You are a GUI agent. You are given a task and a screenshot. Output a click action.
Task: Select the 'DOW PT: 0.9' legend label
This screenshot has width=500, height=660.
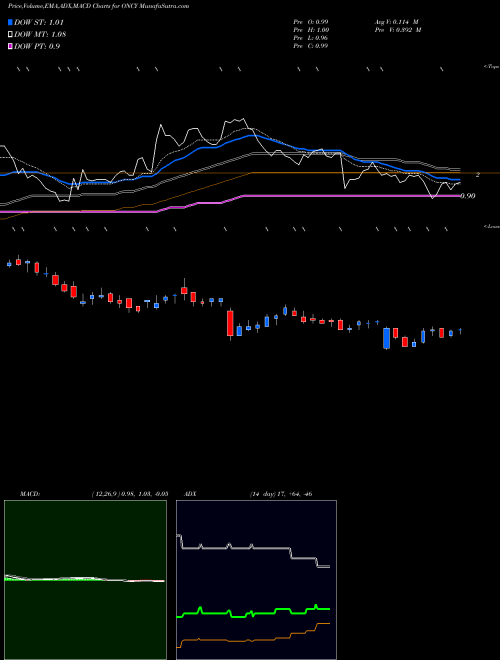tap(37, 46)
